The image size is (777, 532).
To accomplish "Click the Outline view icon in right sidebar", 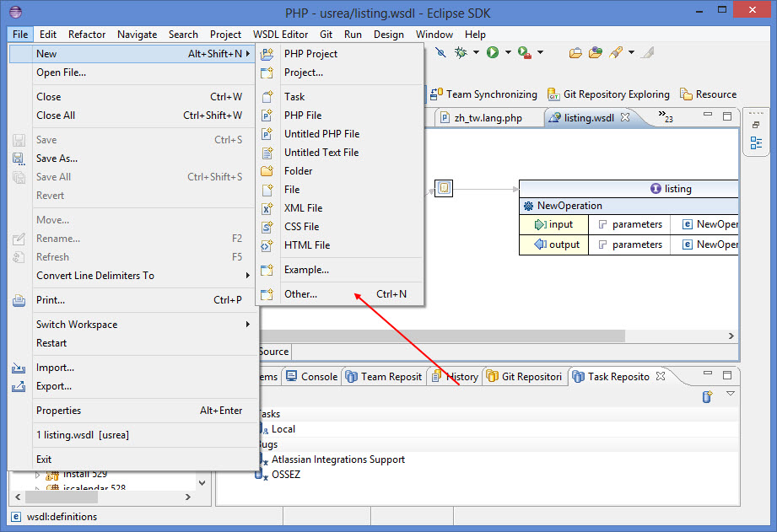I will click(756, 143).
